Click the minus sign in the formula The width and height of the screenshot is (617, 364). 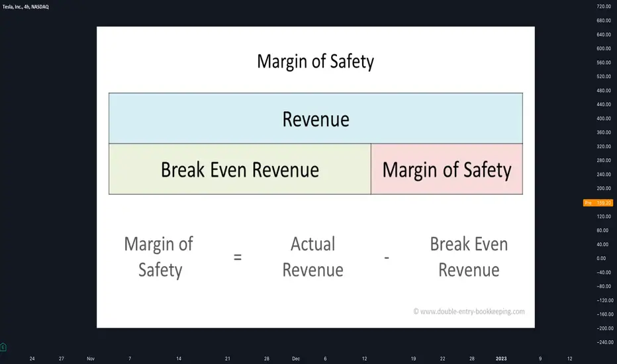point(387,257)
